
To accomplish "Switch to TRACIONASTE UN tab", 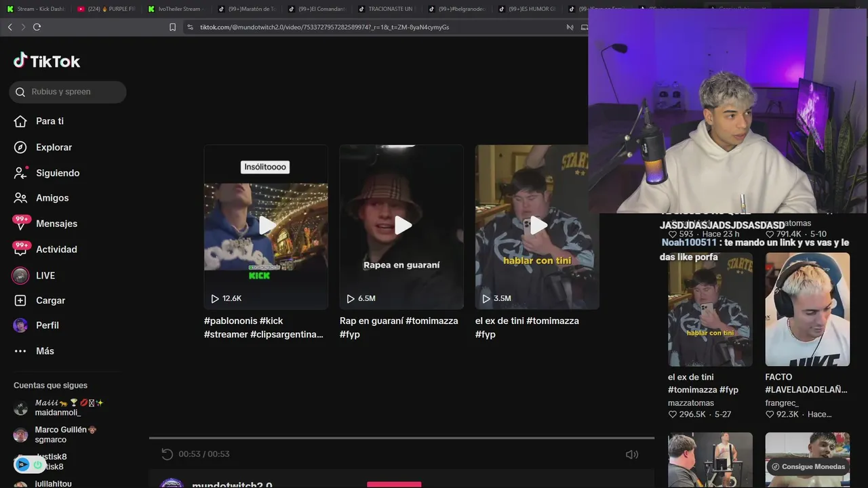I will coord(387,9).
